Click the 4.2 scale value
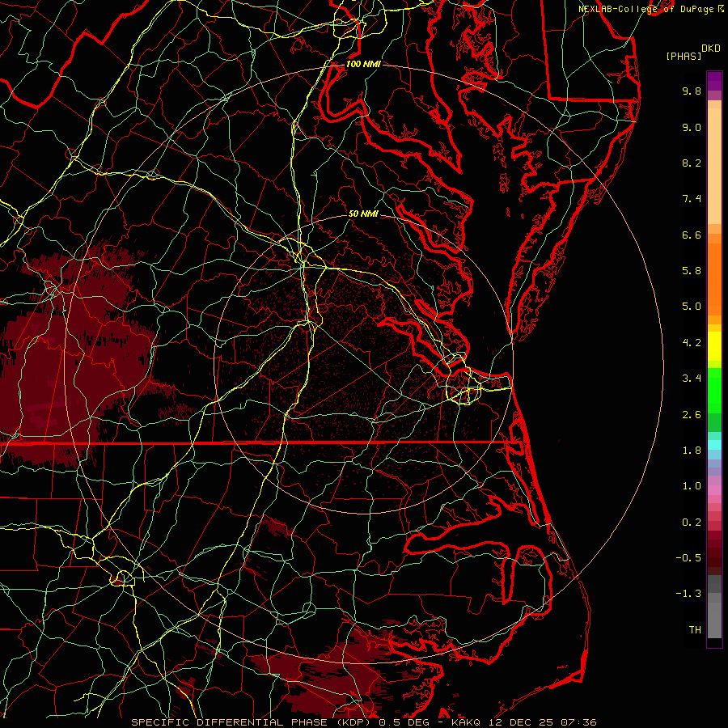The width and height of the screenshot is (728, 728). [x=692, y=343]
